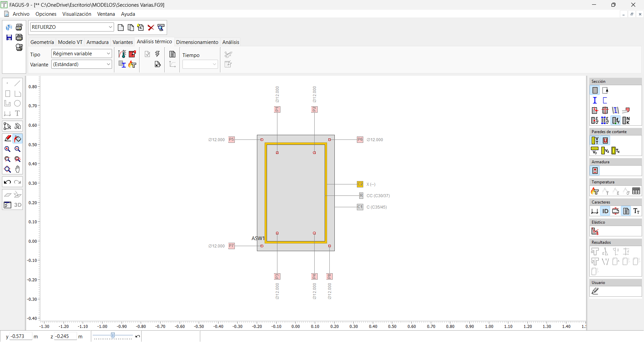
Task: Click the P5 rebar label in drawing
Action: click(x=231, y=139)
